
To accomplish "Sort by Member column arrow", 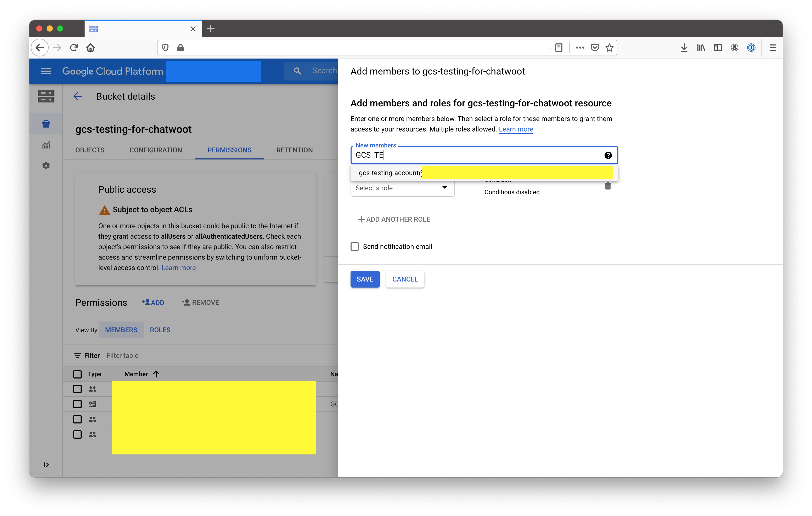I will 156,374.
